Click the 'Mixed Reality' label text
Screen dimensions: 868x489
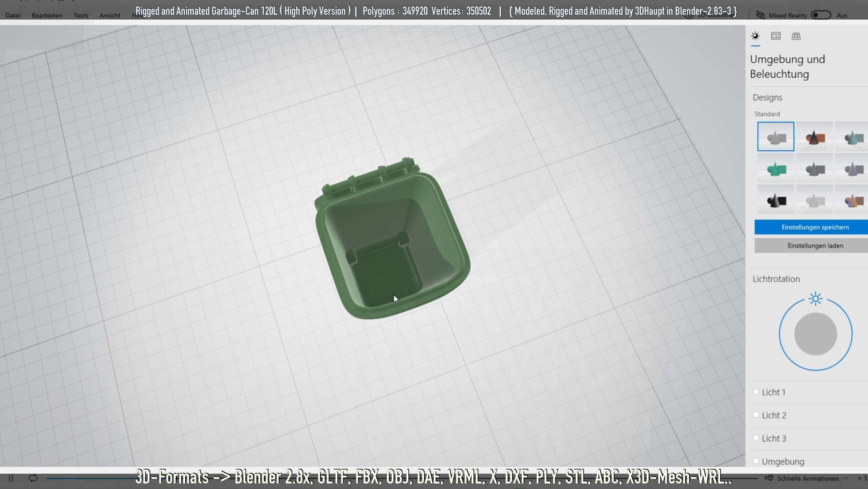point(788,16)
